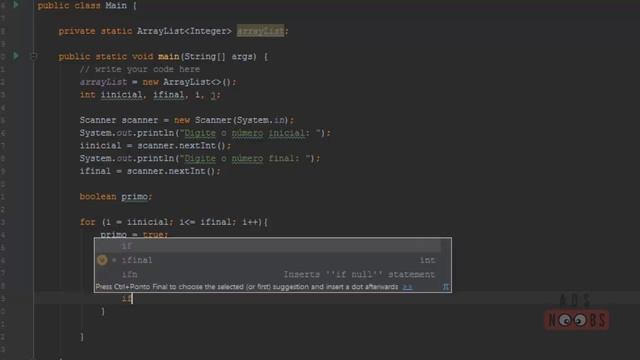Viewport: 640px width, 360px height.
Task: Click the pi icon in completion popup
Action: (446, 287)
